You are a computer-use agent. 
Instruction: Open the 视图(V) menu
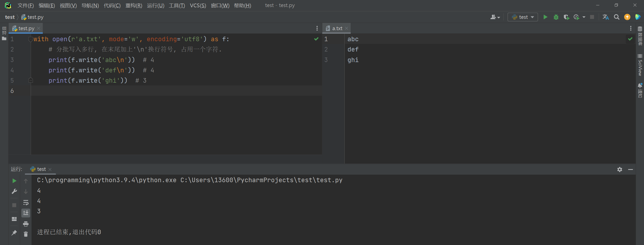[x=68, y=5]
